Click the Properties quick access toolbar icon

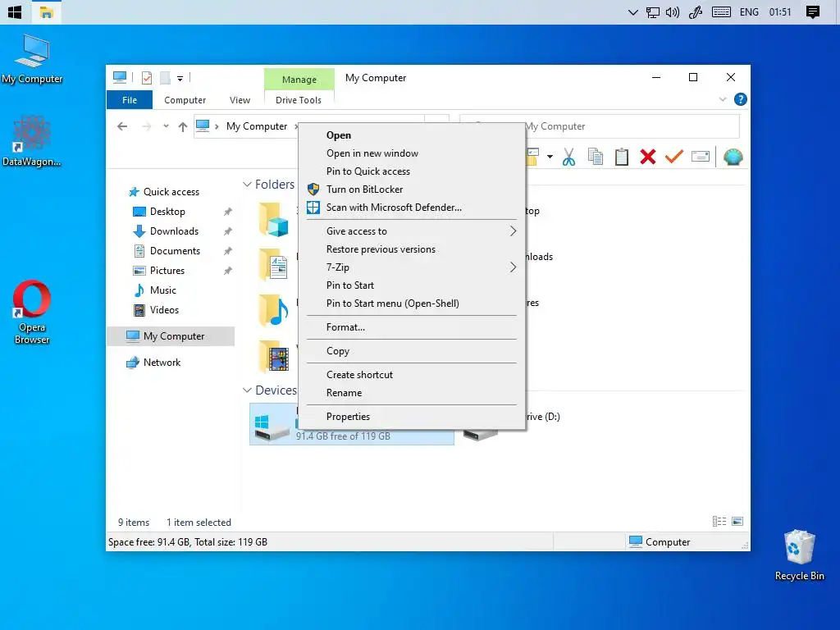(146, 78)
